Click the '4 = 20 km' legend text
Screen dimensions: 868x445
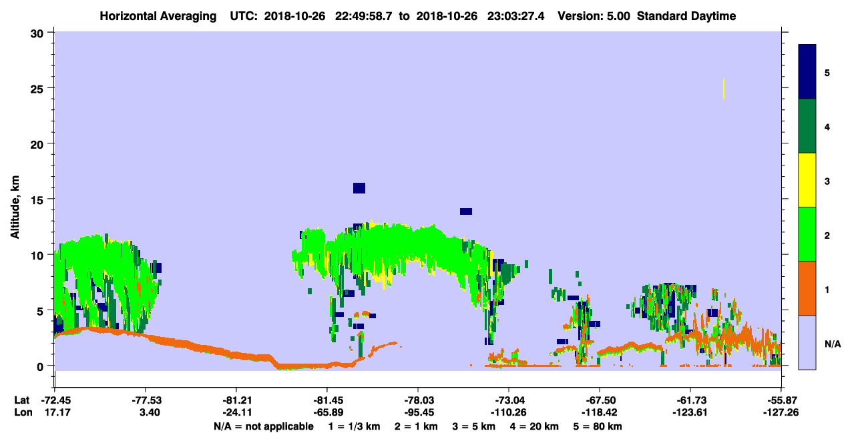click(534, 426)
